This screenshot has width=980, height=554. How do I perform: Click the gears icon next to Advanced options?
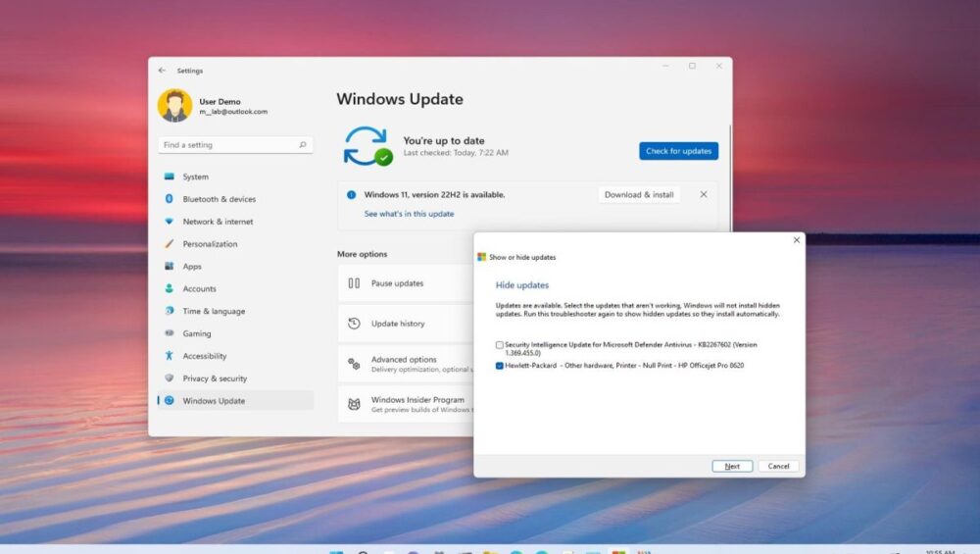click(x=354, y=364)
